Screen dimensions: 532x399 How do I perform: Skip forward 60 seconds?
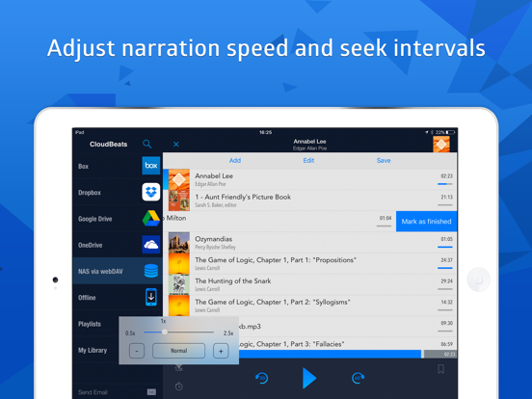coord(358,378)
